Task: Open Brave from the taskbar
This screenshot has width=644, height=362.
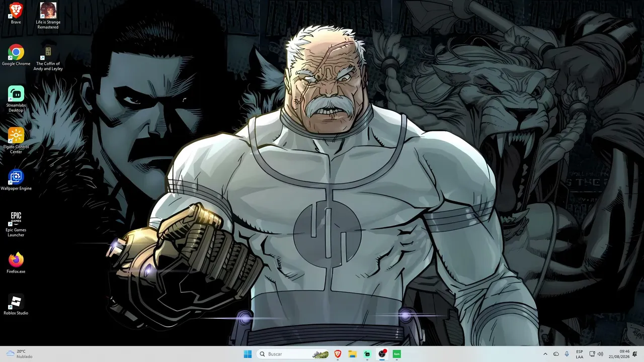Action: [338, 354]
